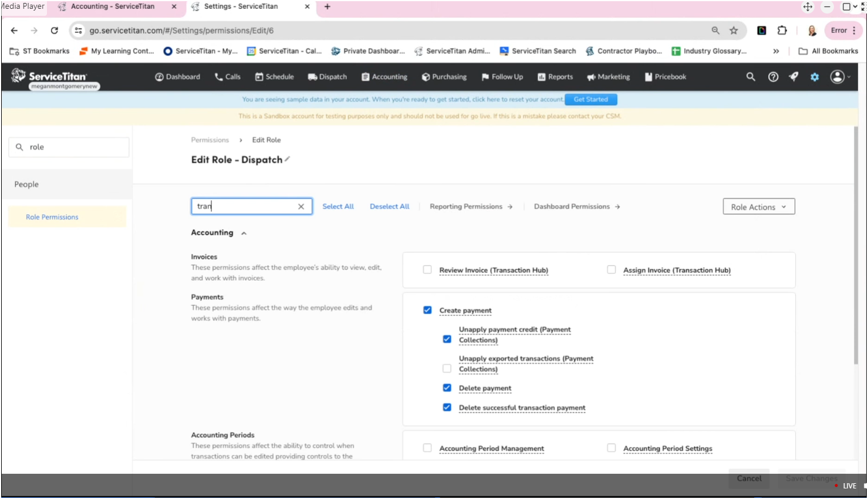Bookmark this page with the star icon
Screen dimensions: 868x499
(734, 31)
